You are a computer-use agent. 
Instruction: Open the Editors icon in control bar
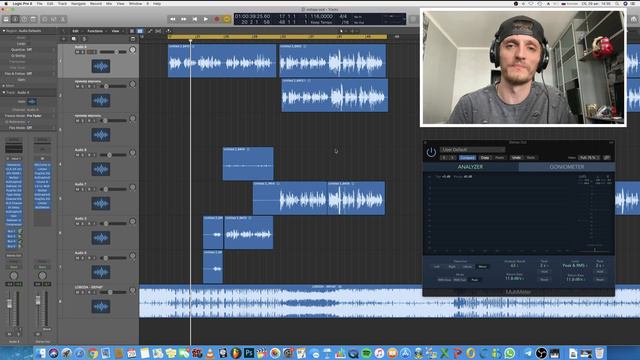click(63, 19)
